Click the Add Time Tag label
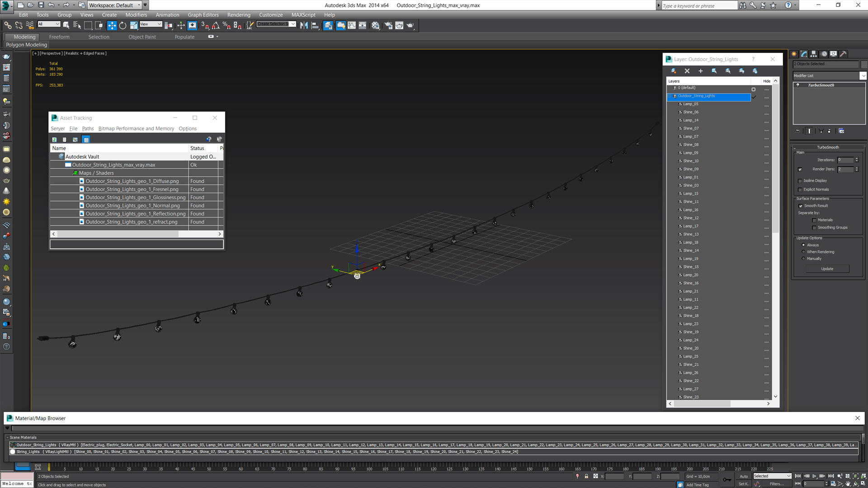This screenshot has height=488, width=868. pyautogui.click(x=698, y=485)
